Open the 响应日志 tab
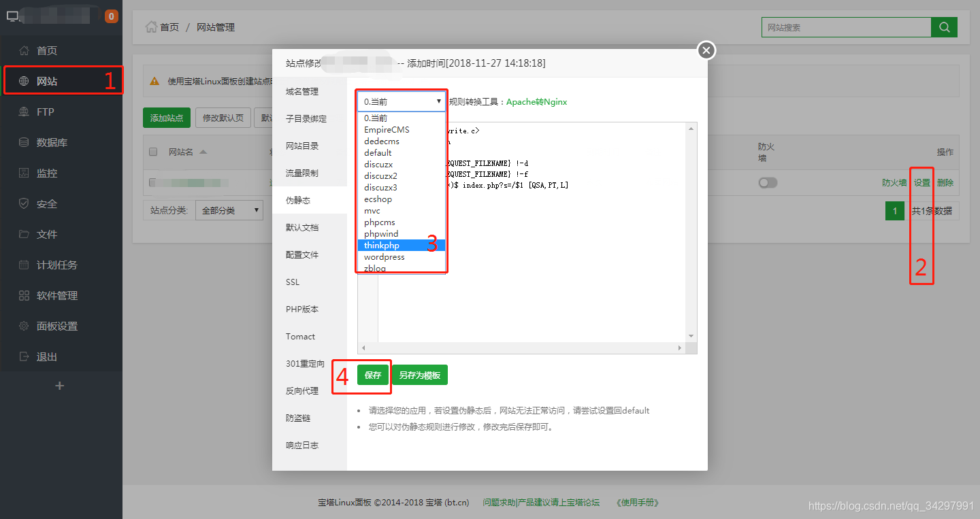 click(310, 445)
